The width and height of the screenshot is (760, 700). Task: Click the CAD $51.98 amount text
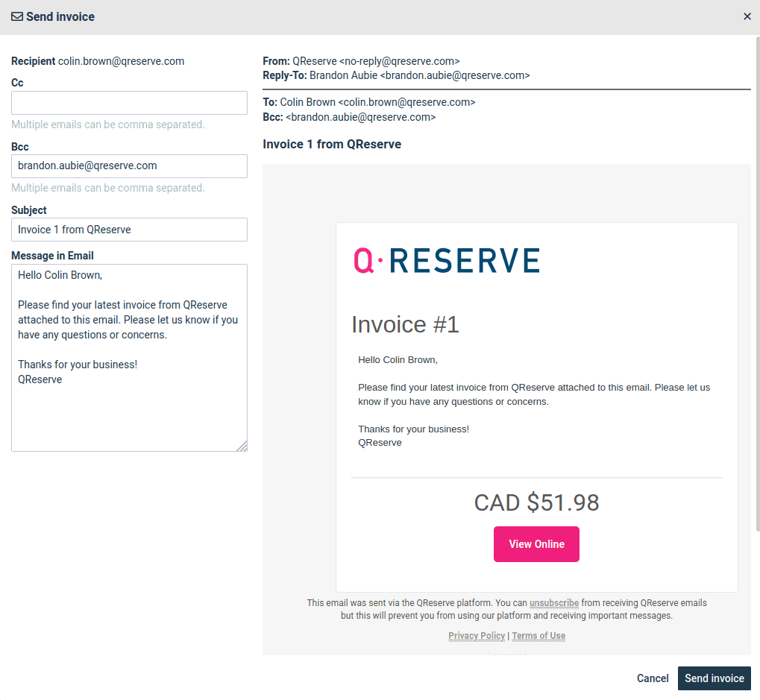tap(536, 502)
